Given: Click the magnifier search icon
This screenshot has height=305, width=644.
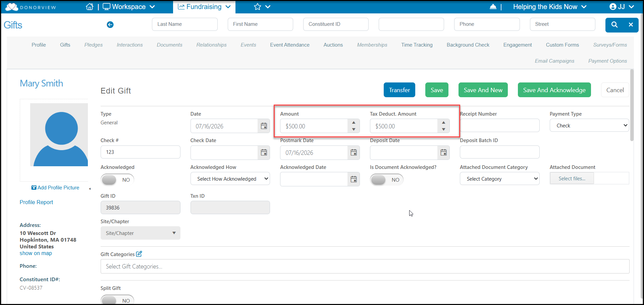Looking at the screenshot, I should [614, 24].
